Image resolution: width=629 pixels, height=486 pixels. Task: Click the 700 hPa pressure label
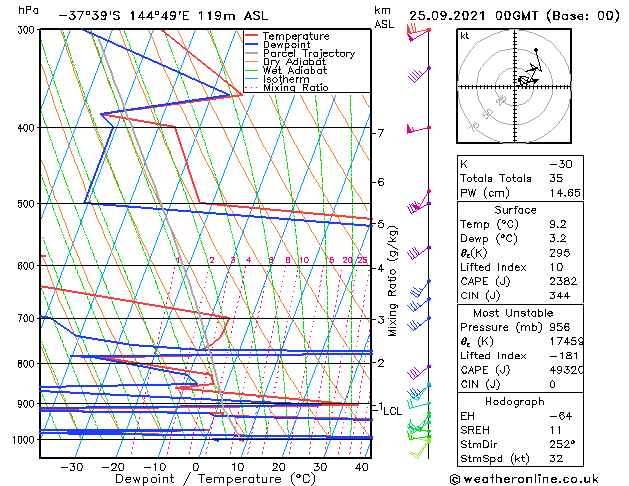coord(28,319)
